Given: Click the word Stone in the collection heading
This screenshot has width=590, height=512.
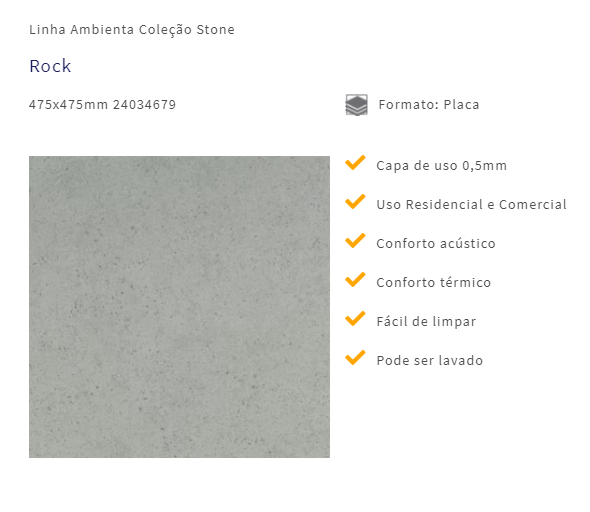Looking at the screenshot, I should click(x=216, y=30).
